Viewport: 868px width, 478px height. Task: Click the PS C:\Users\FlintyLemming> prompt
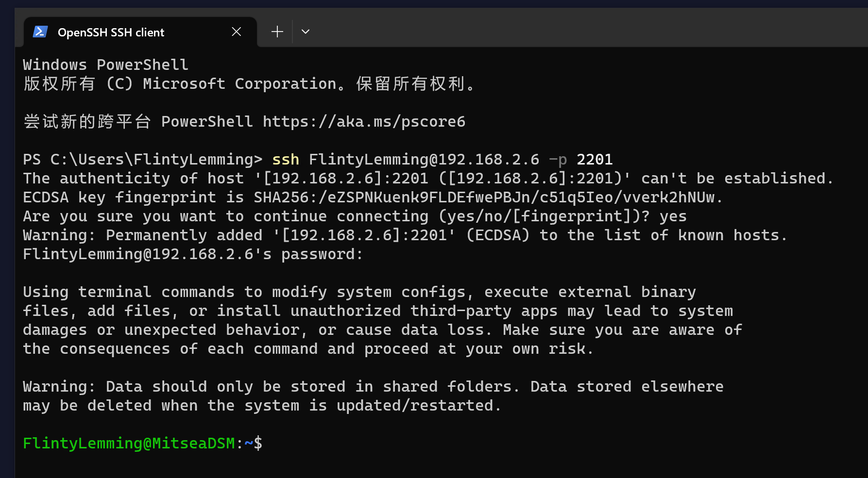142,160
